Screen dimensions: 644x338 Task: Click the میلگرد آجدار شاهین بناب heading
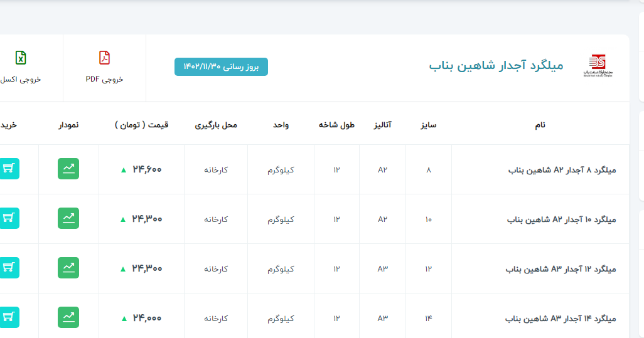[x=496, y=65]
